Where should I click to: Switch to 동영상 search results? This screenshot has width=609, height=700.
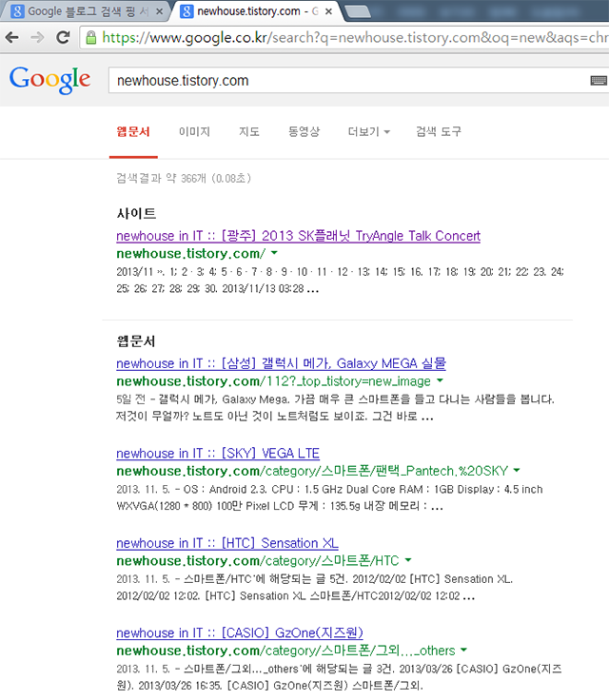304,131
